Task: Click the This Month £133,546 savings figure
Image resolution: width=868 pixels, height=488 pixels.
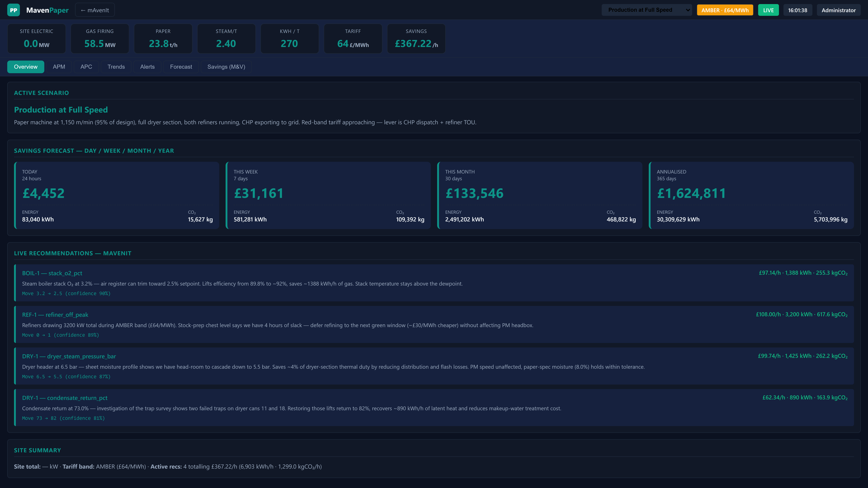Action: pyautogui.click(x=474, y=193)
